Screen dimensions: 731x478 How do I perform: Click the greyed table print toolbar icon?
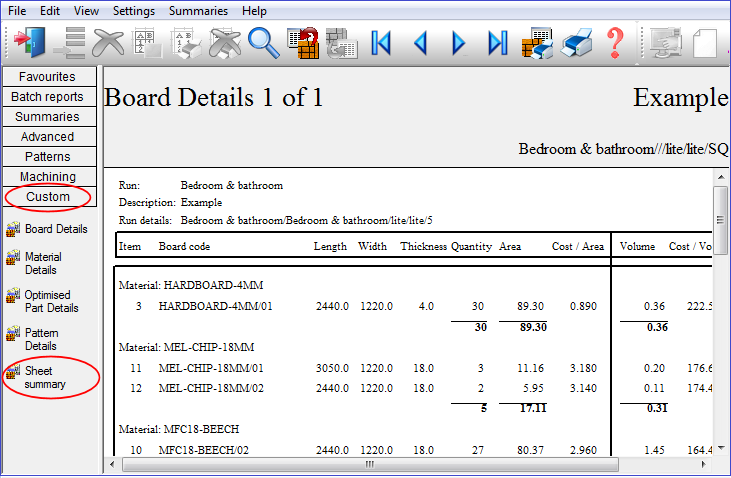click(186, 43)
